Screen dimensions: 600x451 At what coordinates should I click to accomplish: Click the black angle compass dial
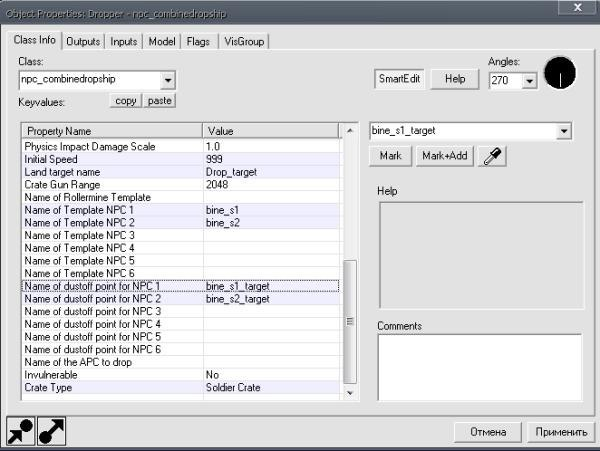(x=560, y=73)
